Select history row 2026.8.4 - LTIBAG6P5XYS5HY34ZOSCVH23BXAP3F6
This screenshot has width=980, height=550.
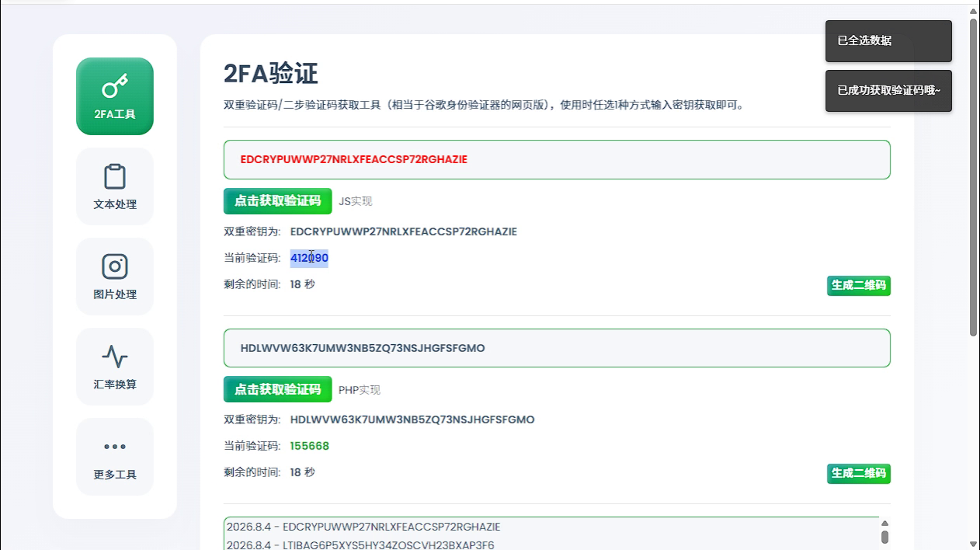click(360, 545)
